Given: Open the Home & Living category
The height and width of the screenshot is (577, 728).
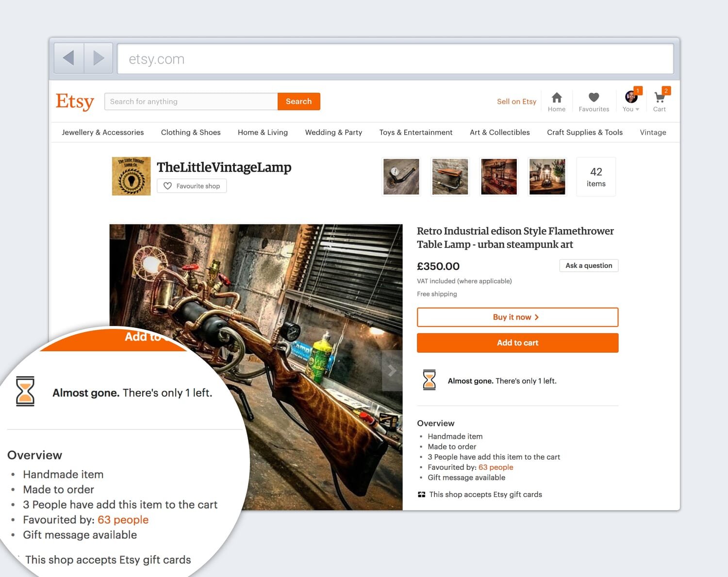Looking at the screenshot, I should click(263, 132).
